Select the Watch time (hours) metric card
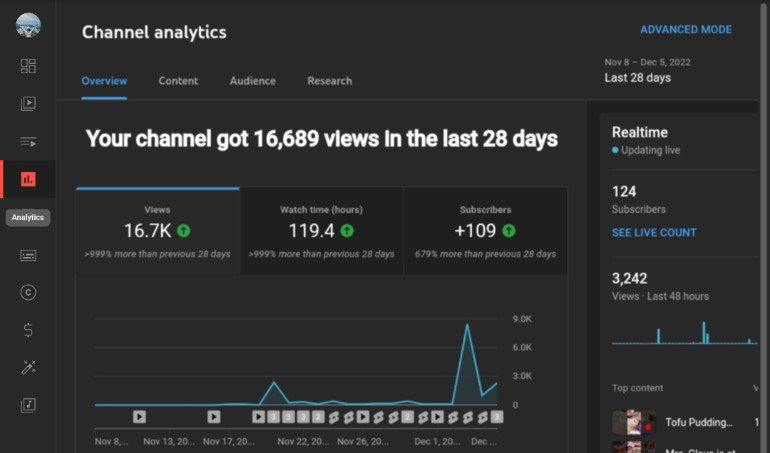This screenshot has width=770, height=453. click(322, 231)
